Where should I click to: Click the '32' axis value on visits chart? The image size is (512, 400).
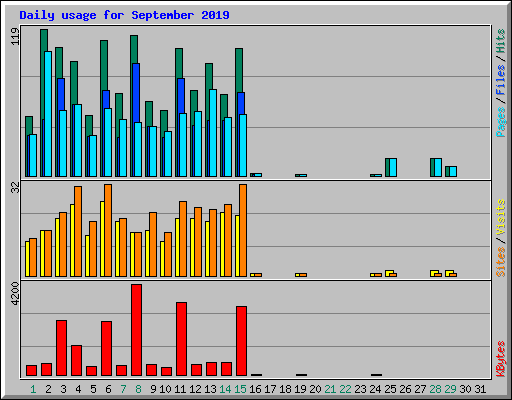point(15,188)
